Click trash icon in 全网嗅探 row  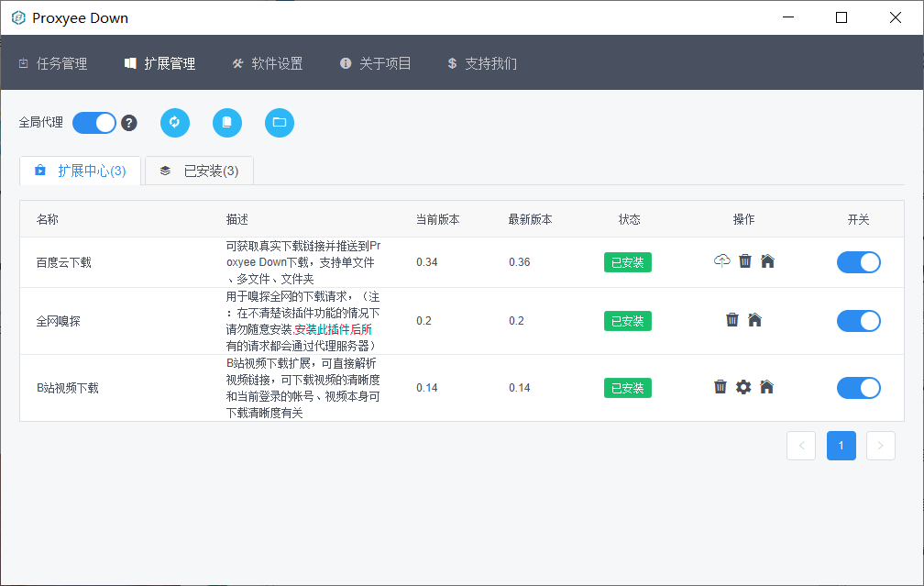click(732, 320)
